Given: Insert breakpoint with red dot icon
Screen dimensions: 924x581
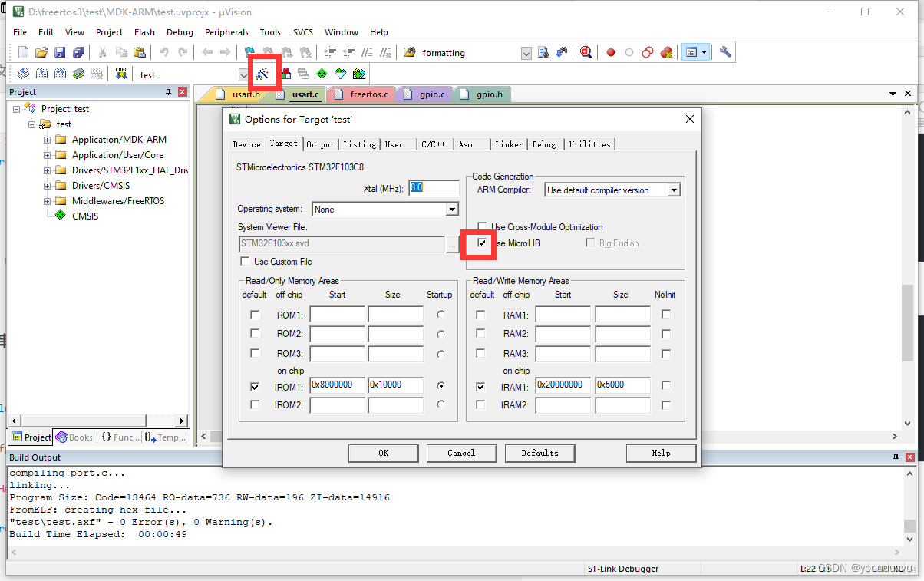Looking at the screenshot, I should click(x=611, y=53).
